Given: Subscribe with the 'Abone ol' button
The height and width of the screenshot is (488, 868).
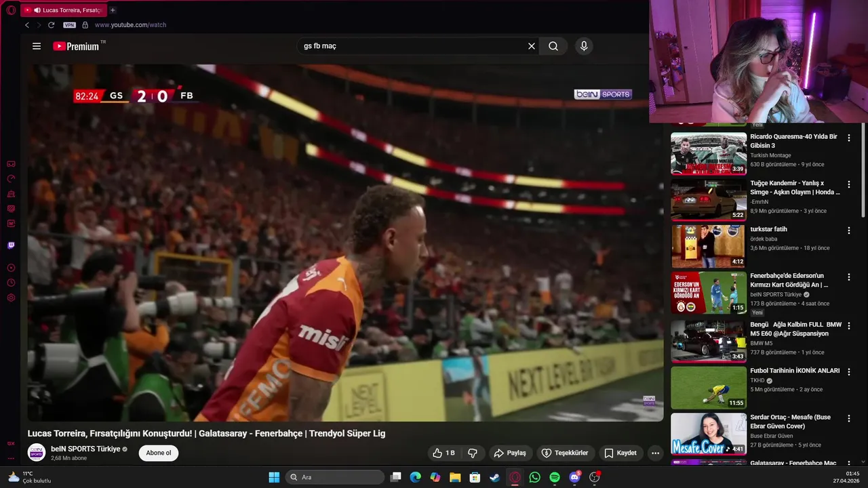Looking at the screenshot, I should pyautogui.click(x=159, y=453).
